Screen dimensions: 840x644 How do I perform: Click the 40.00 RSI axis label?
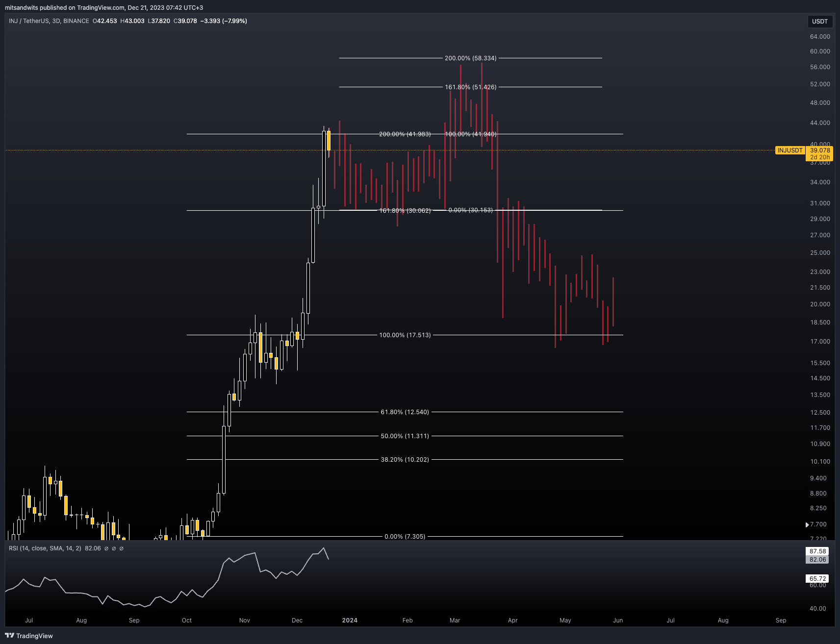[x=817, y=609]
